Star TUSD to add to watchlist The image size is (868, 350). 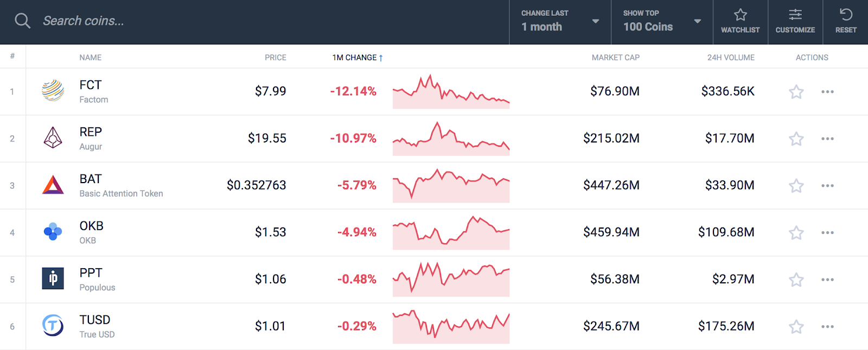(x=796, y=327)
